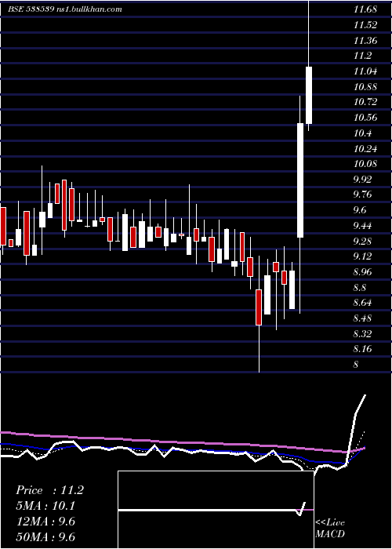
Task: Click the latest tall white candlestick body
Action: point(309,95)
